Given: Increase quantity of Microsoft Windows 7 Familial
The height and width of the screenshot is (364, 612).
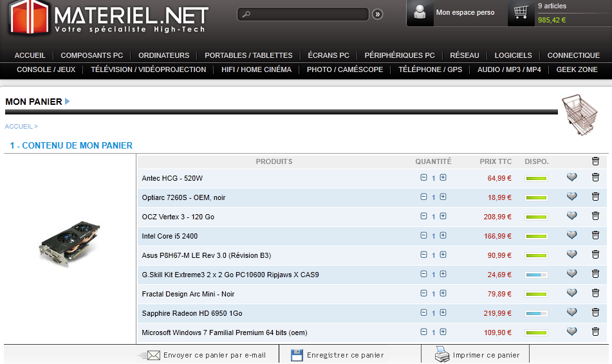Looking at the screenshot, I should coord(443,332).
